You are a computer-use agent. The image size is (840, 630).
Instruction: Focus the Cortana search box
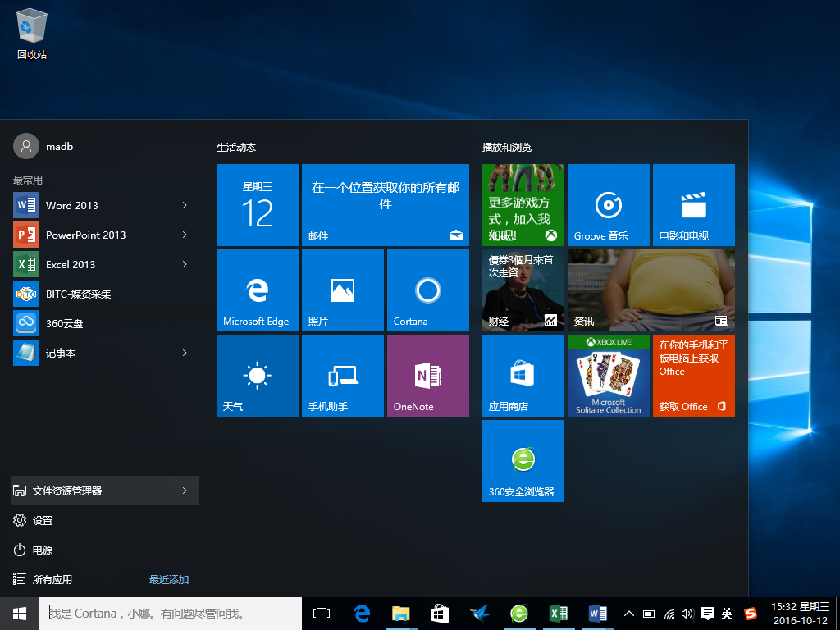coord(171,614)
